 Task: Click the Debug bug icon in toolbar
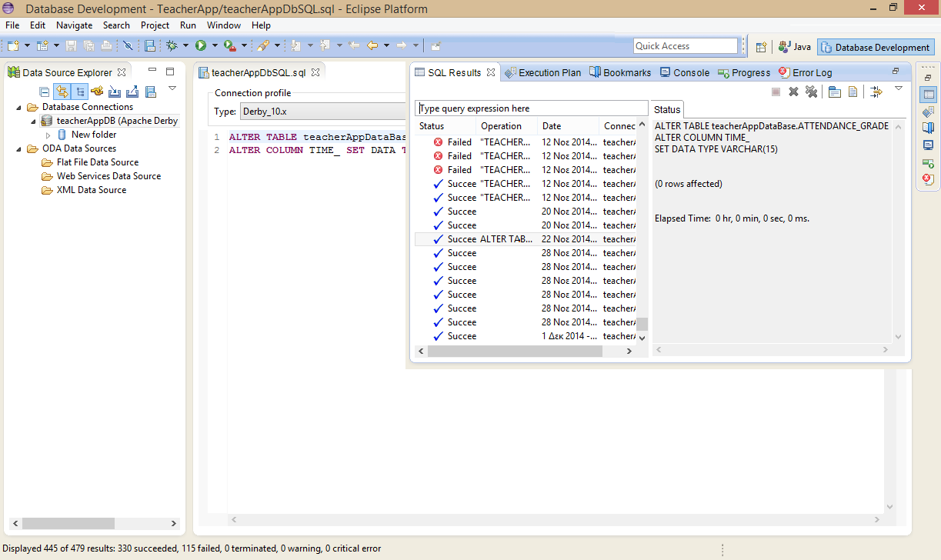pyautogui.click(x=172, y=46)
